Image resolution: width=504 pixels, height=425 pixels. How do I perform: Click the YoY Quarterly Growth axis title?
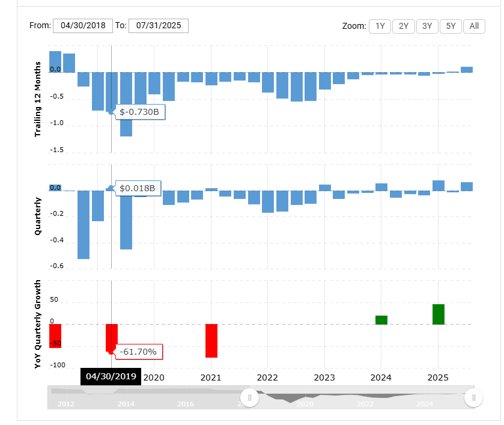(38, 324)
